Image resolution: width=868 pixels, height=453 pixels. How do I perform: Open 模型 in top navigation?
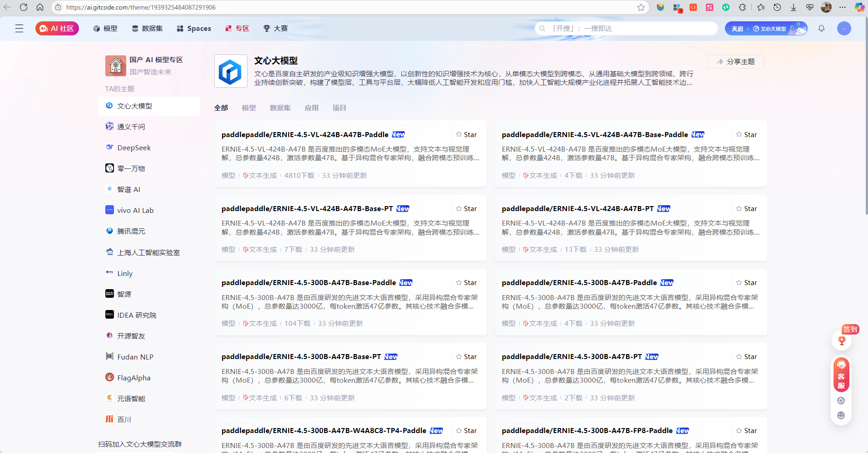pos(105,29)
